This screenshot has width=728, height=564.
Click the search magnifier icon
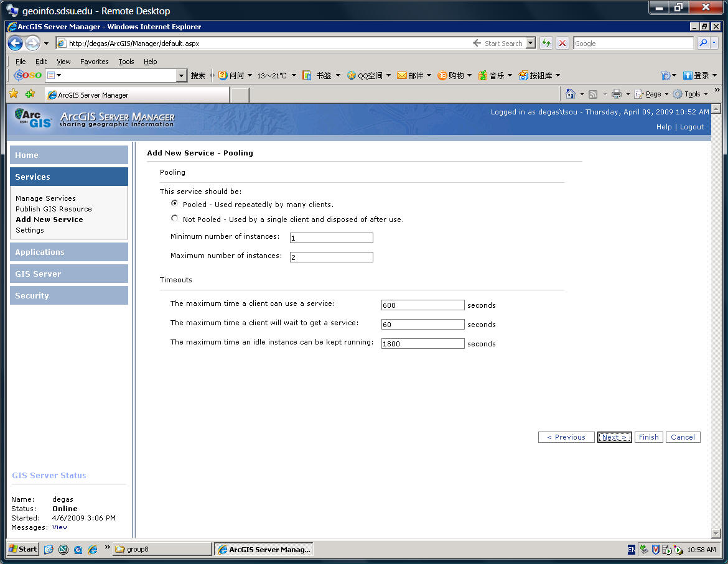pos(703,43)
